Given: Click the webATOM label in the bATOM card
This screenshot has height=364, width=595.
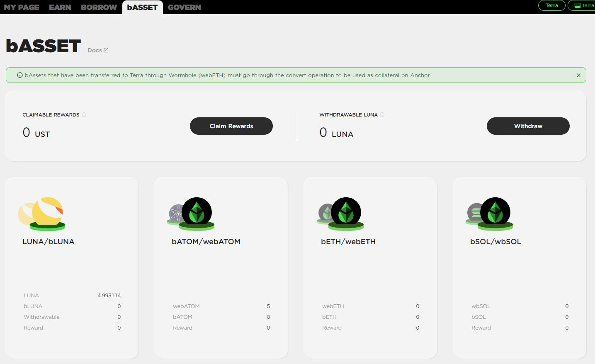Looking at the screenshot, I should click(187, 306).
